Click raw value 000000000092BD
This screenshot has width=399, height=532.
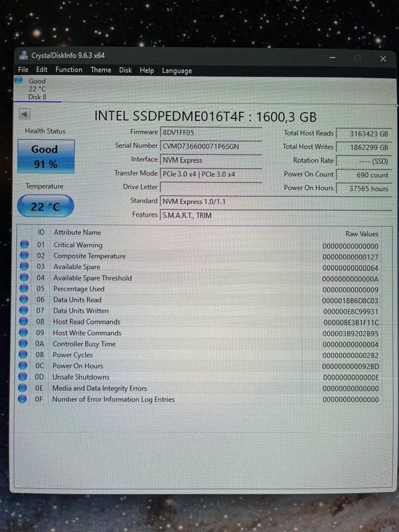tap(351, 366)
